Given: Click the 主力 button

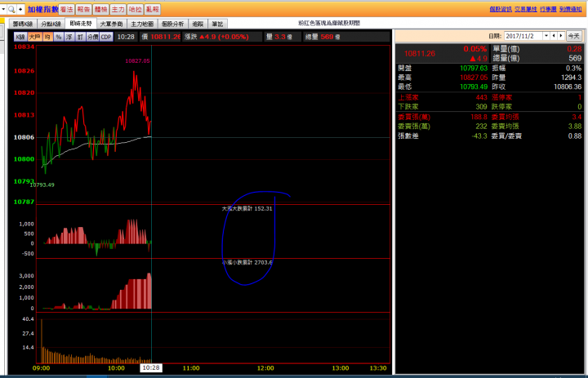Looking at the screenshot, I should pos(118,9).
